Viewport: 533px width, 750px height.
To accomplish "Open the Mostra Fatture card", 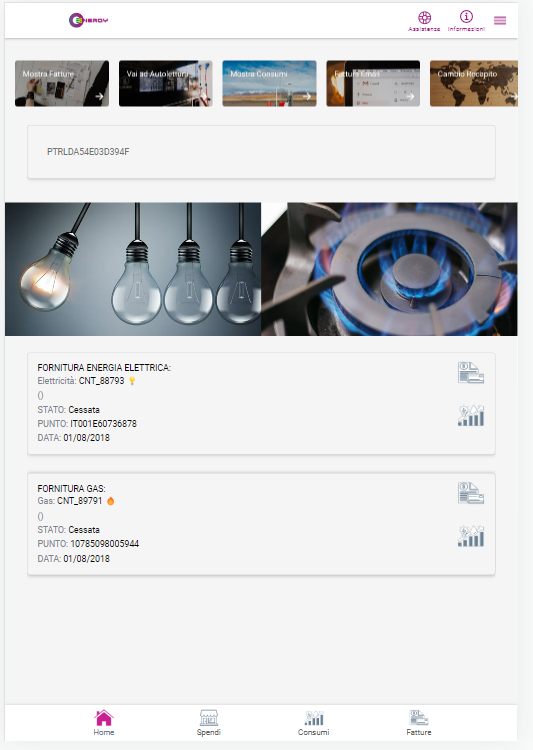I will click(x=62, y=83).
